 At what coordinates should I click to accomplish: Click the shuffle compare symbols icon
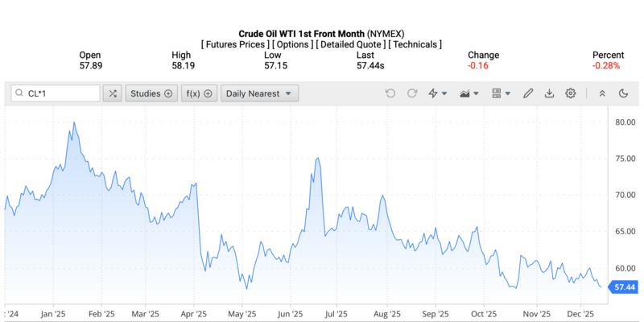[113, 93]
